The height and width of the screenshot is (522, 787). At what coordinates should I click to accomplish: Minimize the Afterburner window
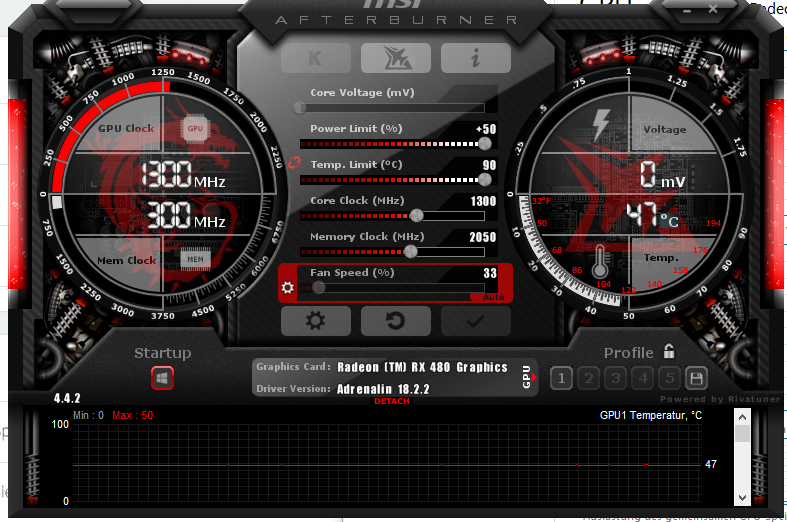point(687,10)
